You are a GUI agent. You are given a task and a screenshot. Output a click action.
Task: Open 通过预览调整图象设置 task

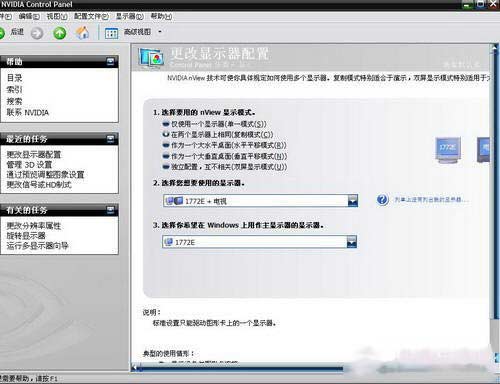pos(45,175)
